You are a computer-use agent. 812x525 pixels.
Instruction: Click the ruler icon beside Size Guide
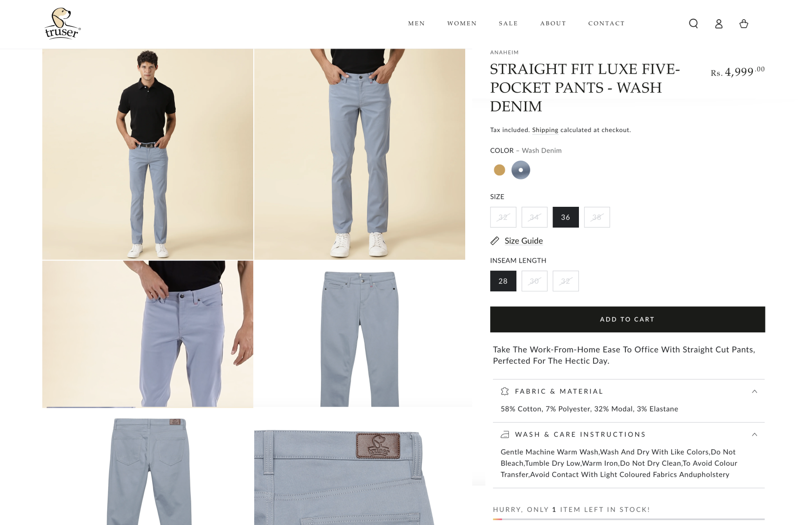[x=495, y=241]
